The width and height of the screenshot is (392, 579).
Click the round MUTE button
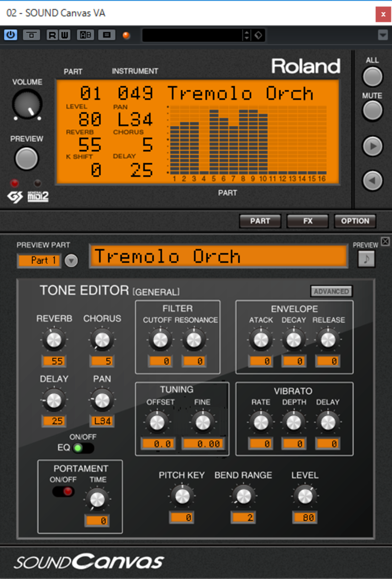coord(372,111)
